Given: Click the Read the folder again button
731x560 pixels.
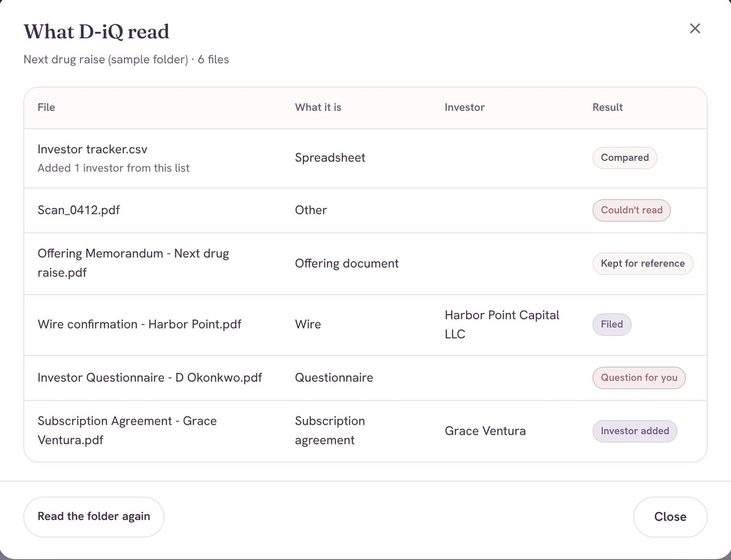Looking at the screenshot, I should coord(94,517).
